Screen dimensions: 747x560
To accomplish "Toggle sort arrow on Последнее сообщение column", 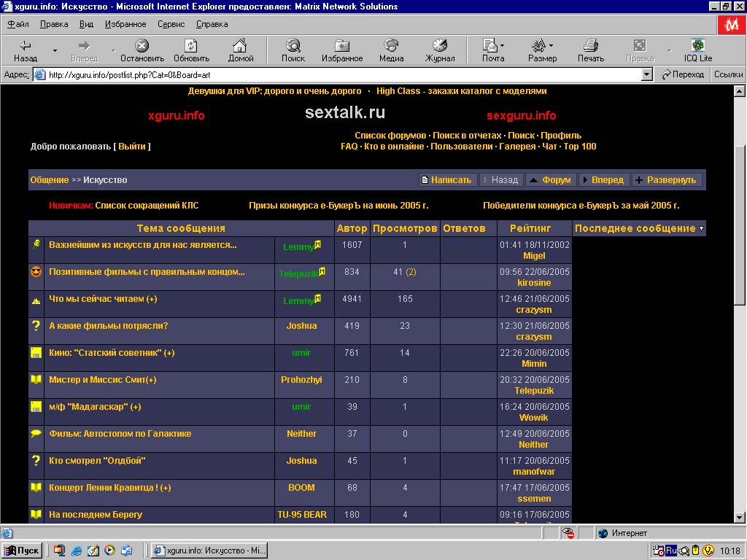I will 701,229.
